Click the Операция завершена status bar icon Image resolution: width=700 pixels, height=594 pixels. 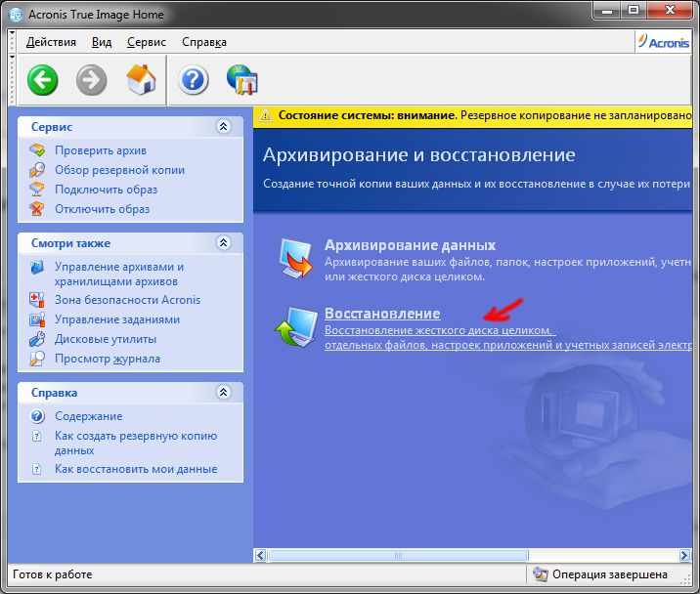coord(541,574)
